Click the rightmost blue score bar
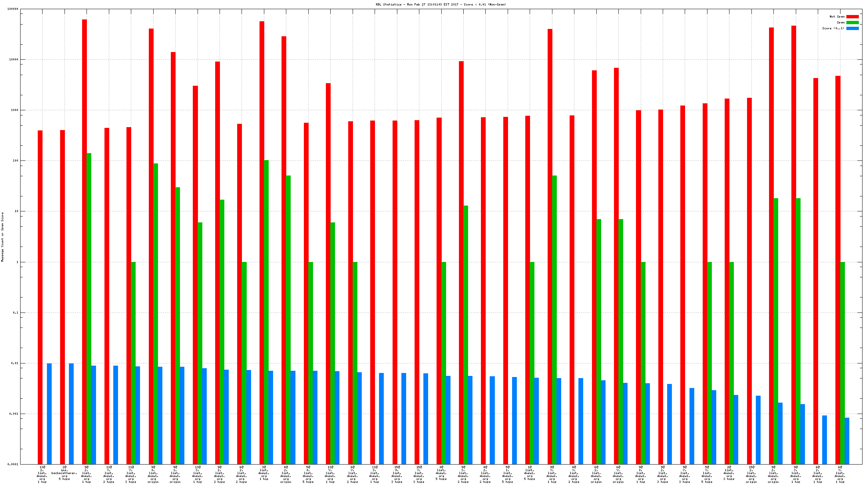868x488 pixels. click(x=847, y=441)
